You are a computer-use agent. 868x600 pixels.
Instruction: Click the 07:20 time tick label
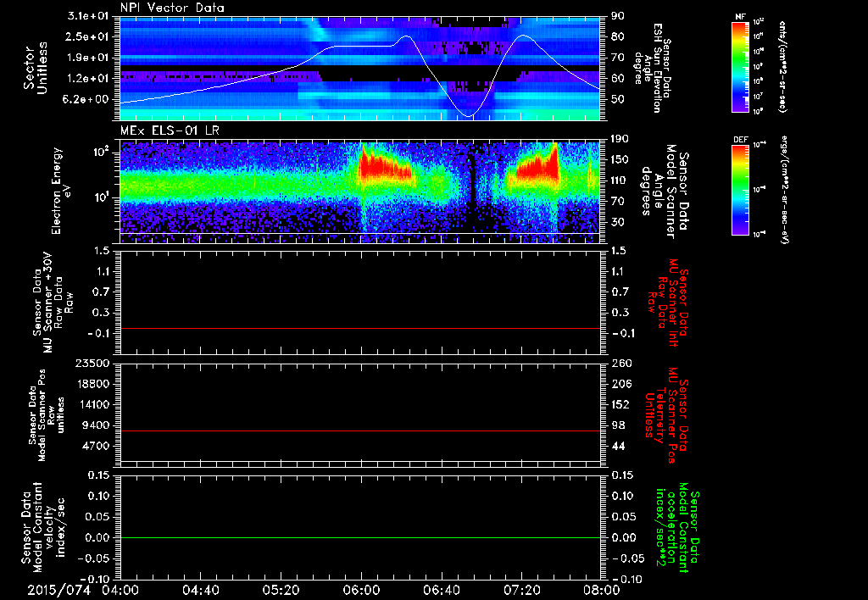coord(521,590)
